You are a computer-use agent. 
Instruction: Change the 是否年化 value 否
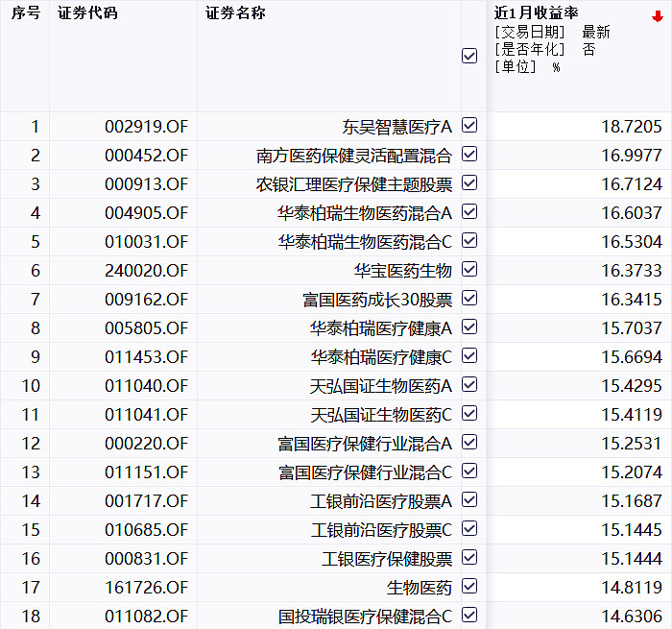tap(588, 50)
